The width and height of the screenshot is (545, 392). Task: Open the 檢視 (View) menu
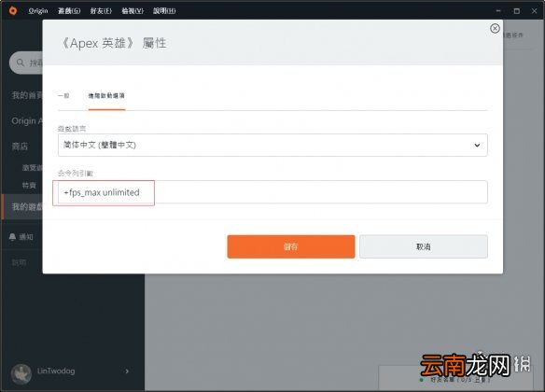click(133, 11)
